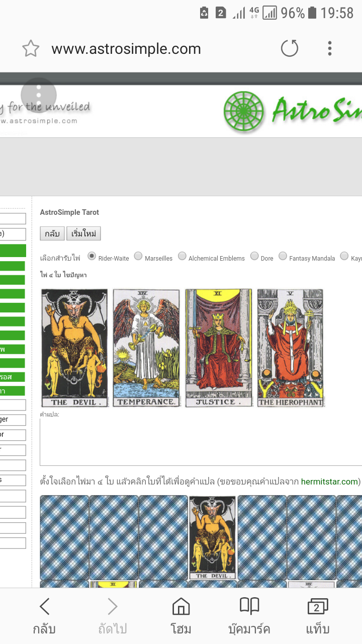Go back using bottom กลับ button
The image size is (362, 644).
click(x=44, y=616)
